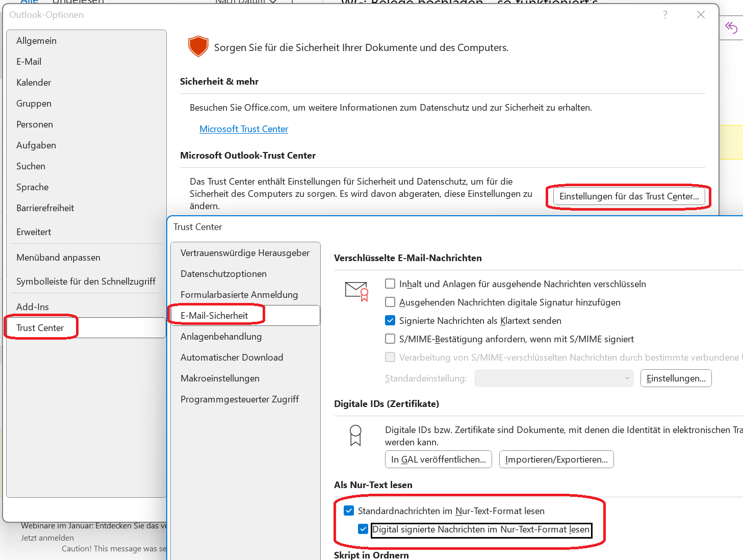743x560 pixels.
Task: Open Add-Ins options category
Action: point(86,307)
